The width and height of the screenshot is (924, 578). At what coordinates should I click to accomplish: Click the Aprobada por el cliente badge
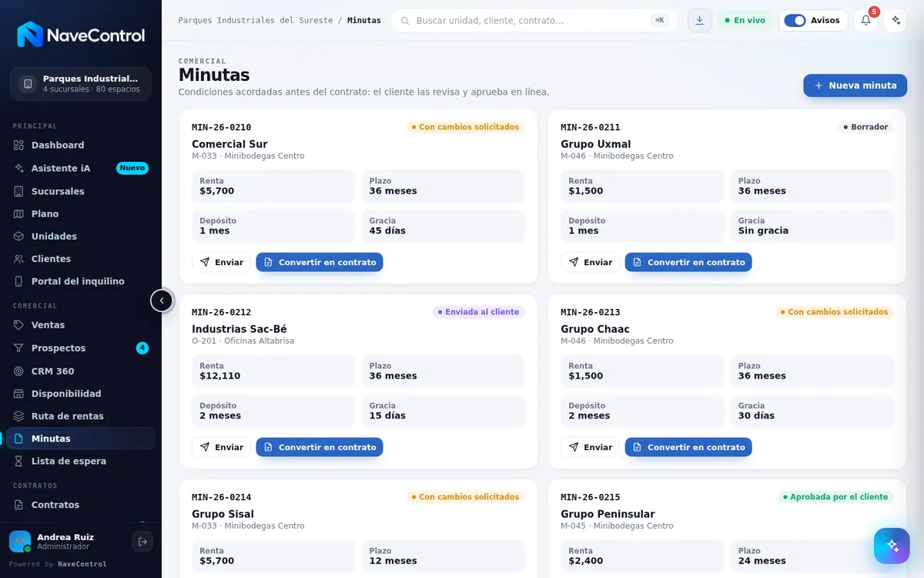[835, 497]
